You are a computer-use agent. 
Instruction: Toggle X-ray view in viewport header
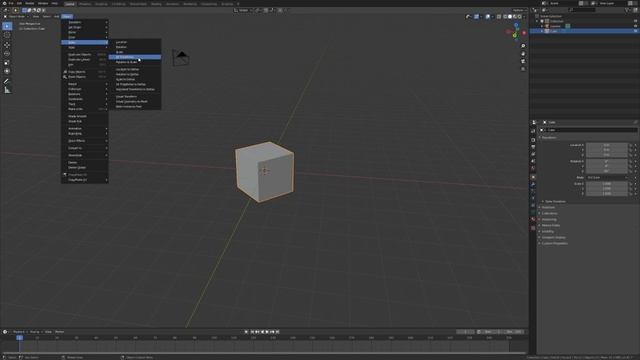(499, 17)
